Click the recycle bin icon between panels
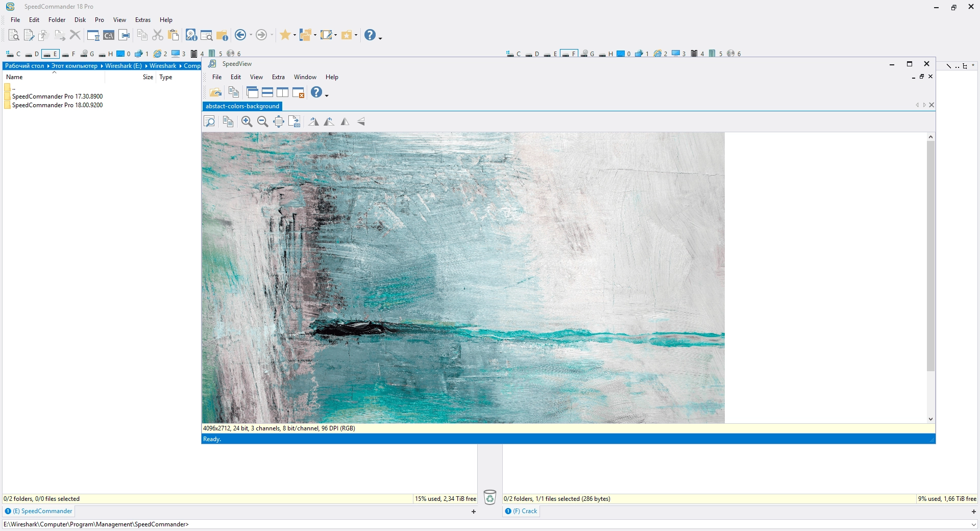Screen dimensions: 980x531 [489, 497]
